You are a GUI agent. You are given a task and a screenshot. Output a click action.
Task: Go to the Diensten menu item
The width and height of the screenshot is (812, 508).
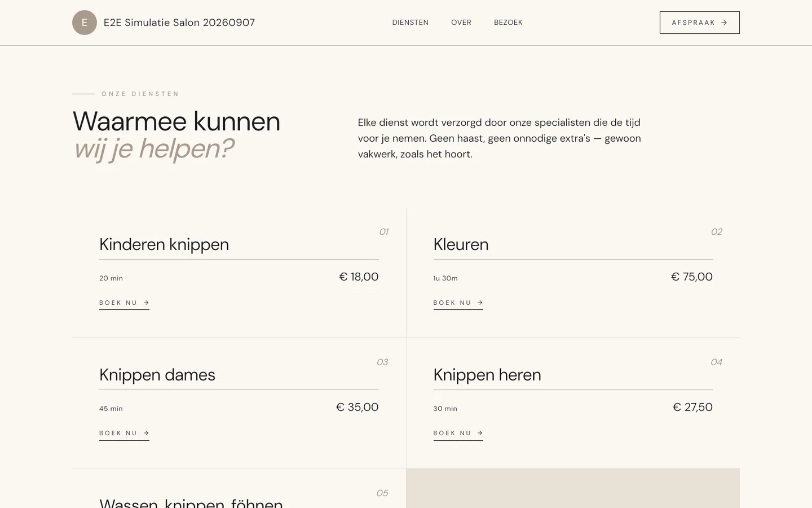pos(411,23)
